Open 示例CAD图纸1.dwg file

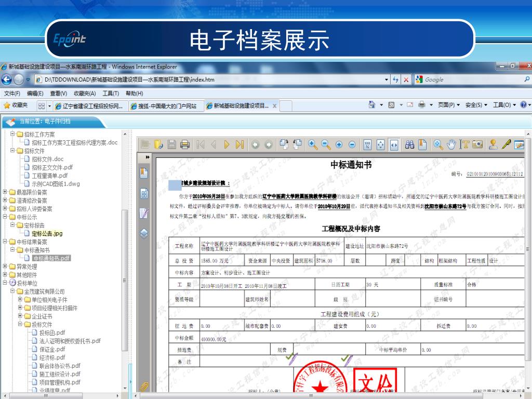[56, 184]
